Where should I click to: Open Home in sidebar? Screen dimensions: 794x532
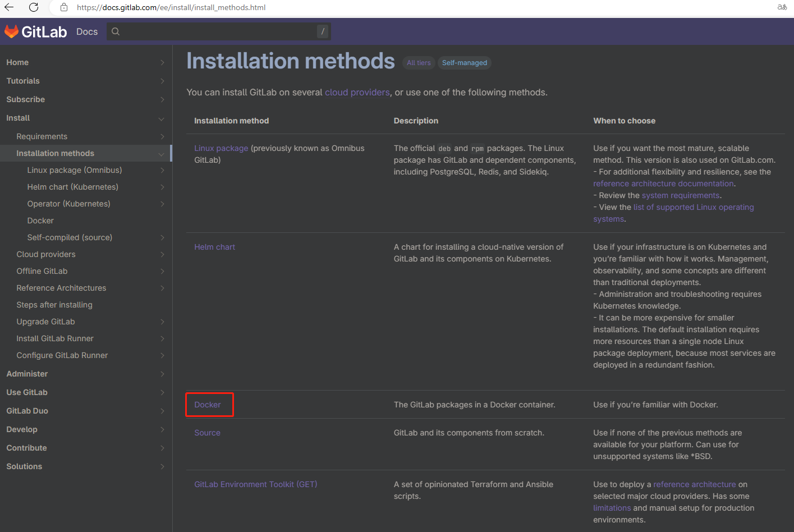pos(17,62)
